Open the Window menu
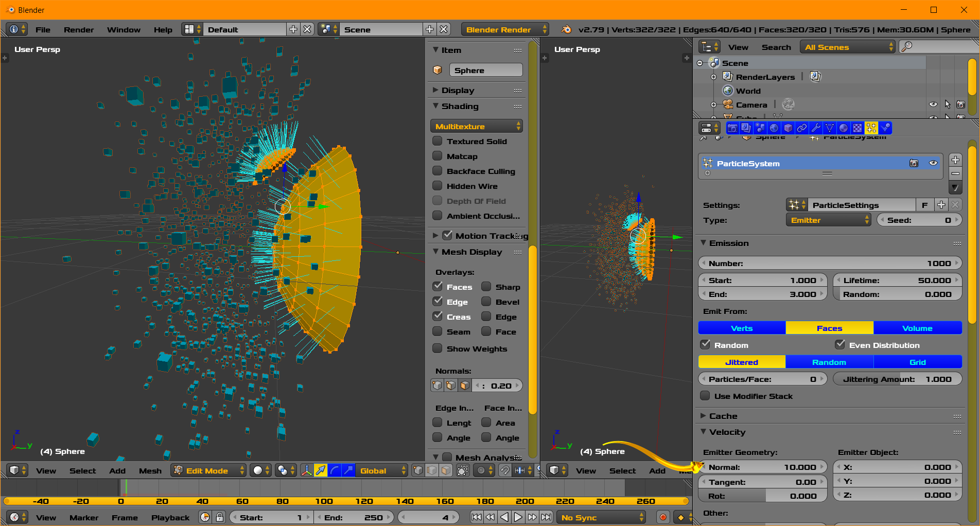 tap(124, 30)
